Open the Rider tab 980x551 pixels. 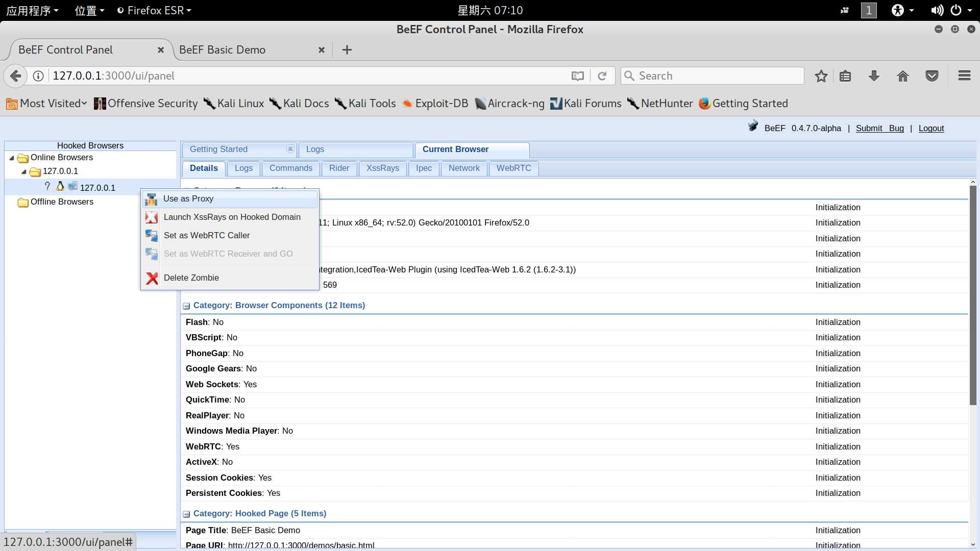[x=339, y=168]
